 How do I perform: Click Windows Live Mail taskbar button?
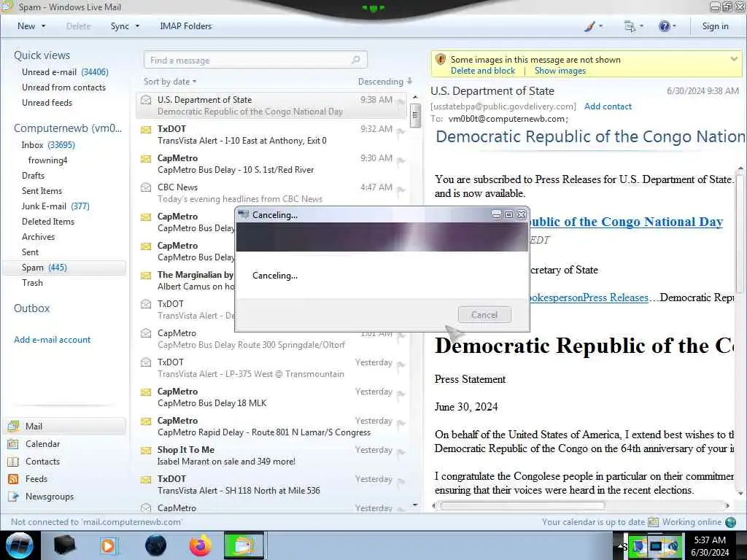click(x=244, y=545)
